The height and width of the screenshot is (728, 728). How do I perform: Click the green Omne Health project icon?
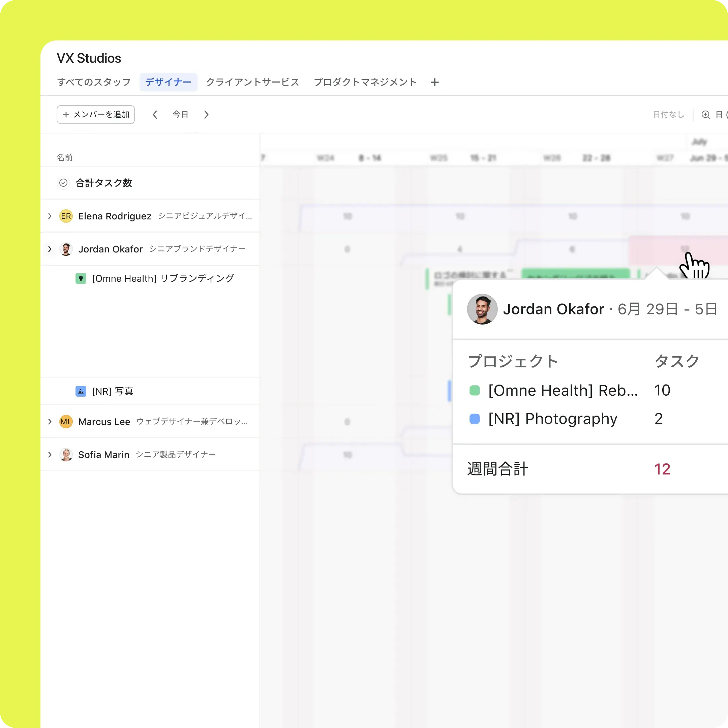[x=81, y=278]
